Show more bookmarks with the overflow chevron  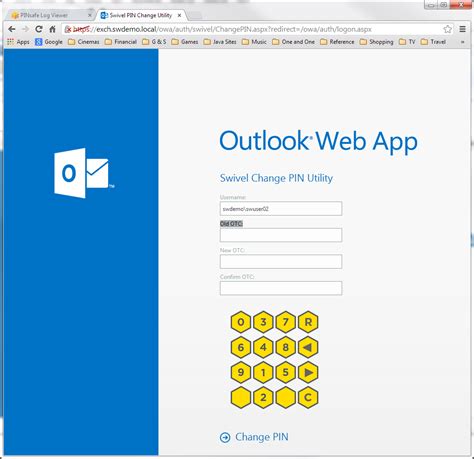(x=462, y=42)
